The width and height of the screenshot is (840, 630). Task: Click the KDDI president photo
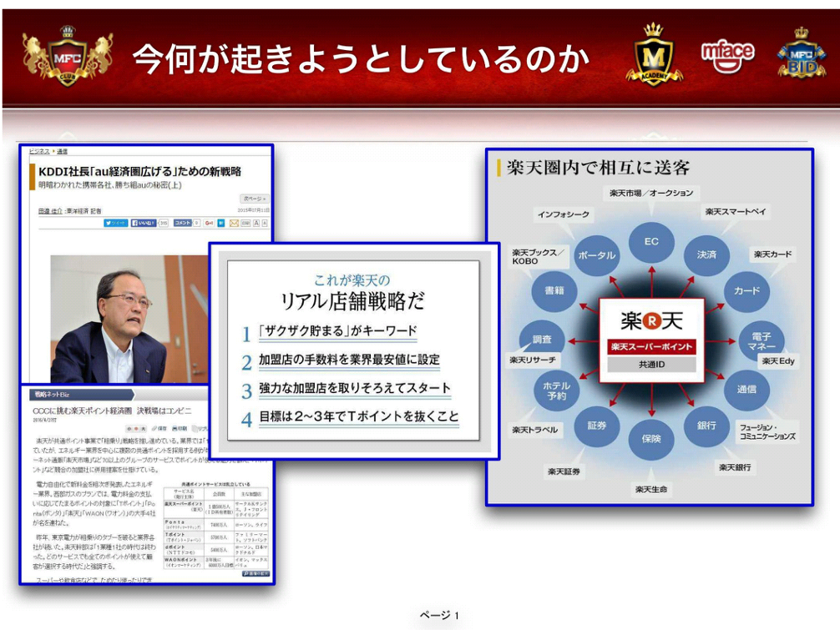point(129,319)
